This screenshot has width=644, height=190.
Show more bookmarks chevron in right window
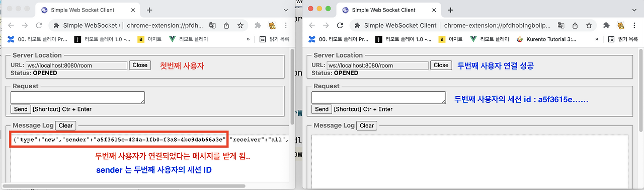tap(596, 39)
